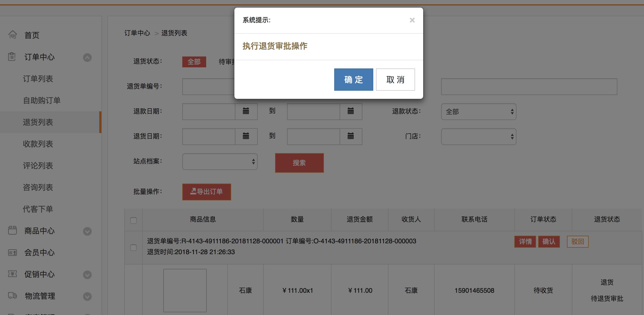Open the 退款状态 dropdown
The width and height of the screenshot is (644, 315).
pos(479,111)
